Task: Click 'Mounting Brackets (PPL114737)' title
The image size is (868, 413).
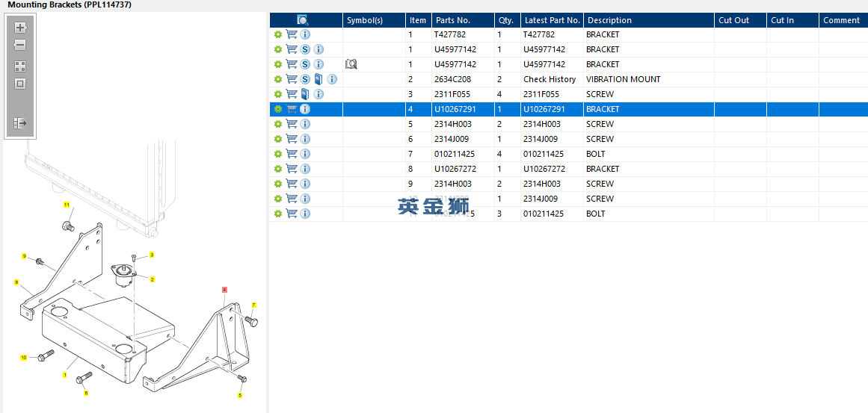Action: click(70, 4)
